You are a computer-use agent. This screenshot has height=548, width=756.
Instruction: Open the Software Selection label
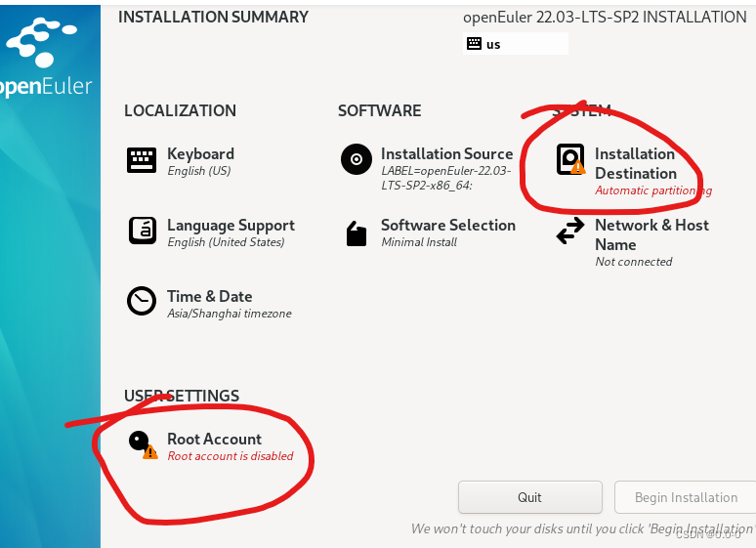pyautogui.click(x=448, y=226)
